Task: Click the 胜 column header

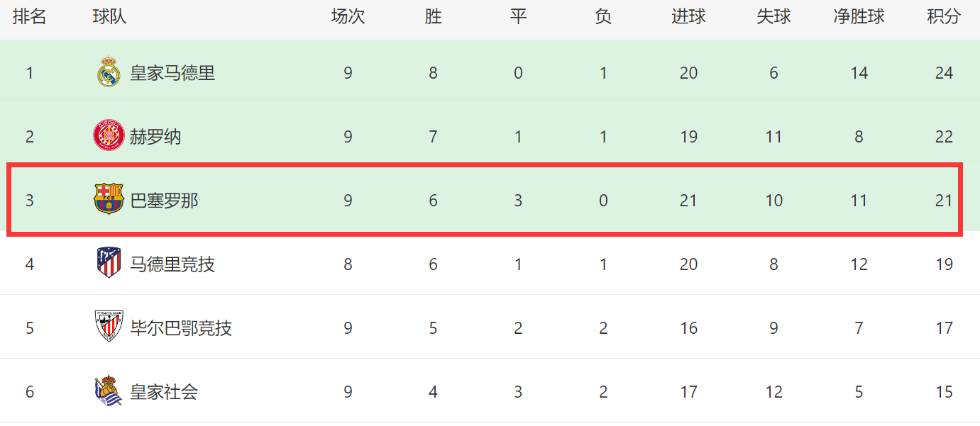Action: pyautogui.click(x=433, y=17)
